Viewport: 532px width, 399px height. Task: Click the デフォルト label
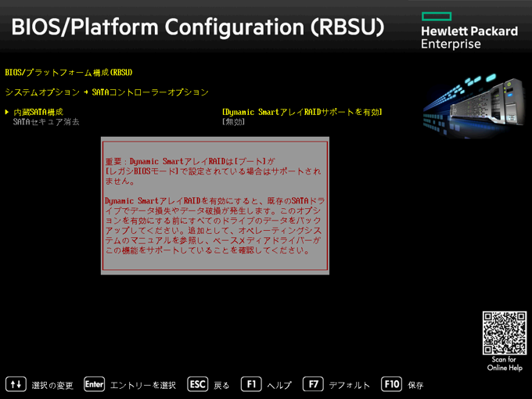point(350,386)
